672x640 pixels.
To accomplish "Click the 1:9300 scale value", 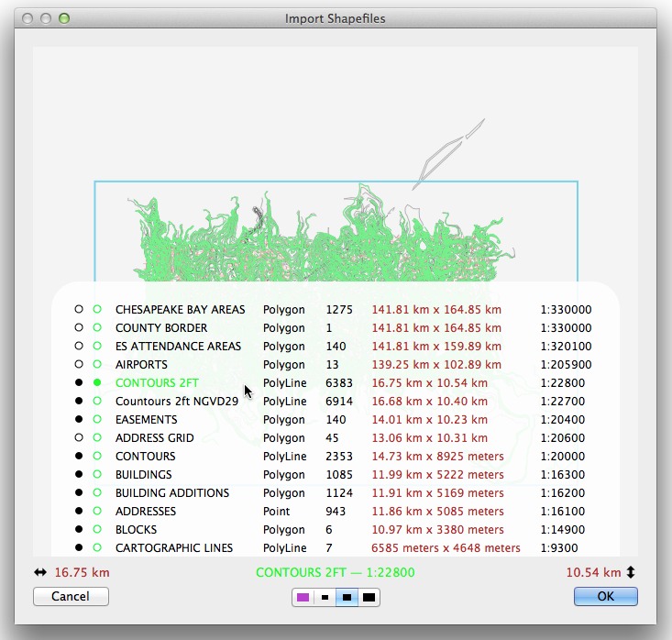I will (559, 547).
